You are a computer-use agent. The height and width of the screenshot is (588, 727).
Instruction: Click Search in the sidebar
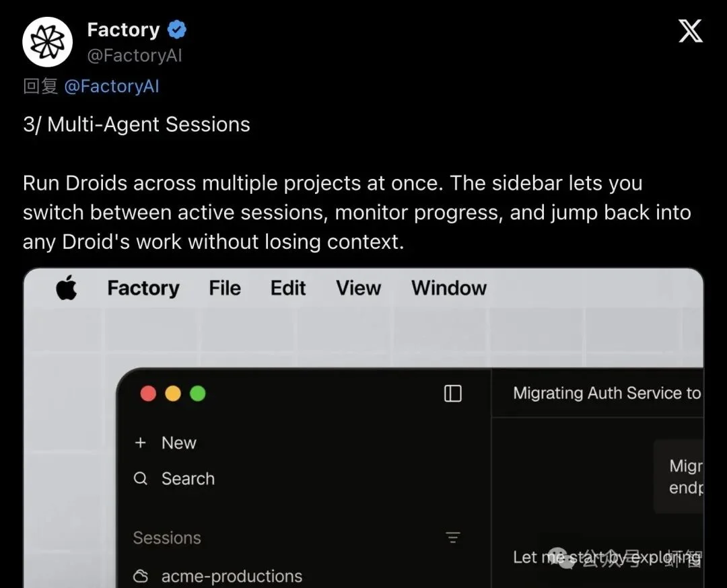pos(188,478)
